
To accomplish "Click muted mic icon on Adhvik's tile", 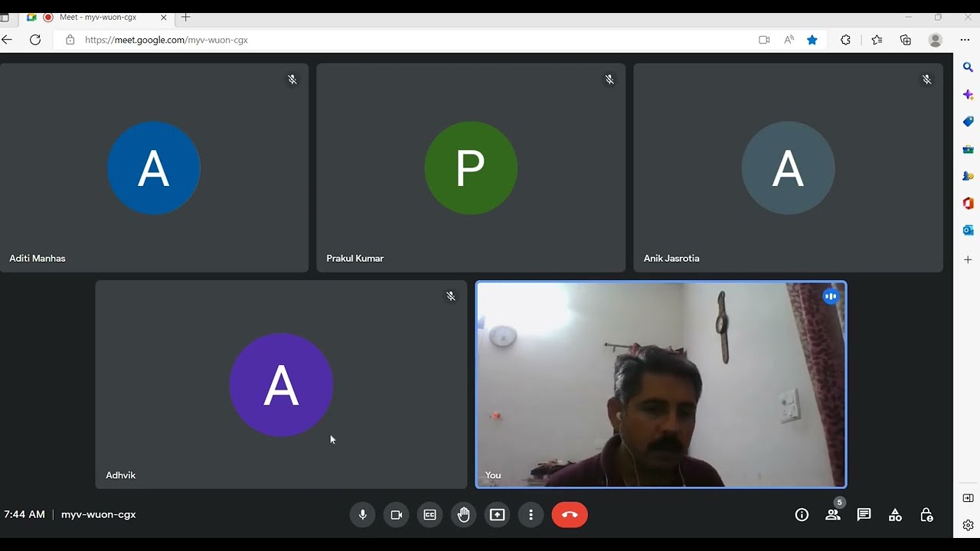I will (451, 296).
